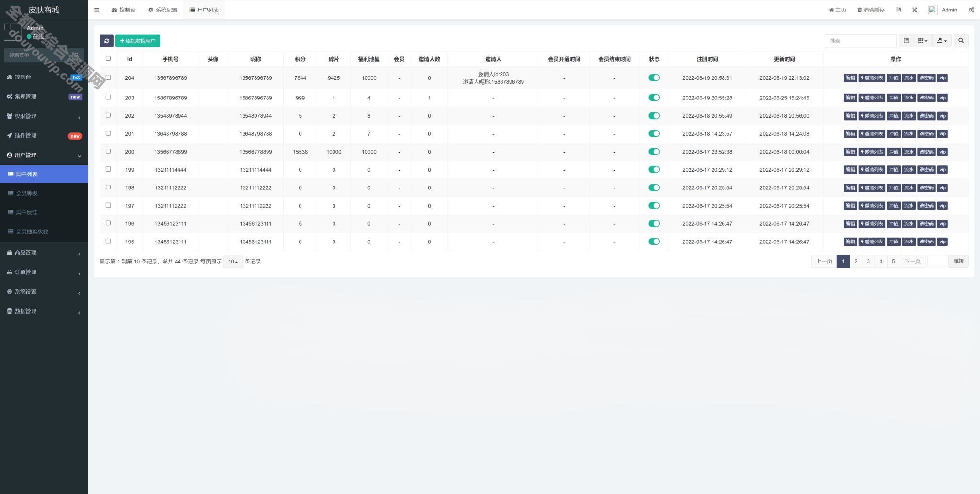Toggle the sidebar hamburger menu icon

(x=97, y=10)
